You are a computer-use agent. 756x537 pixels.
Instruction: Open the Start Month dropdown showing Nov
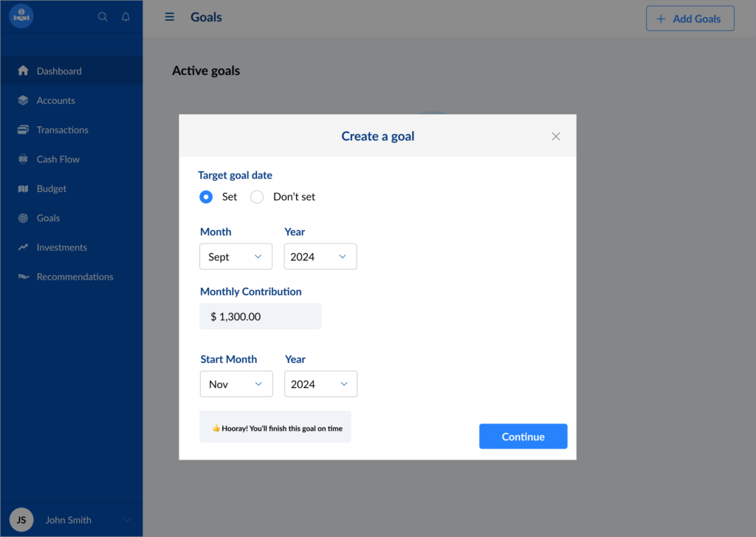pos(236,384)
